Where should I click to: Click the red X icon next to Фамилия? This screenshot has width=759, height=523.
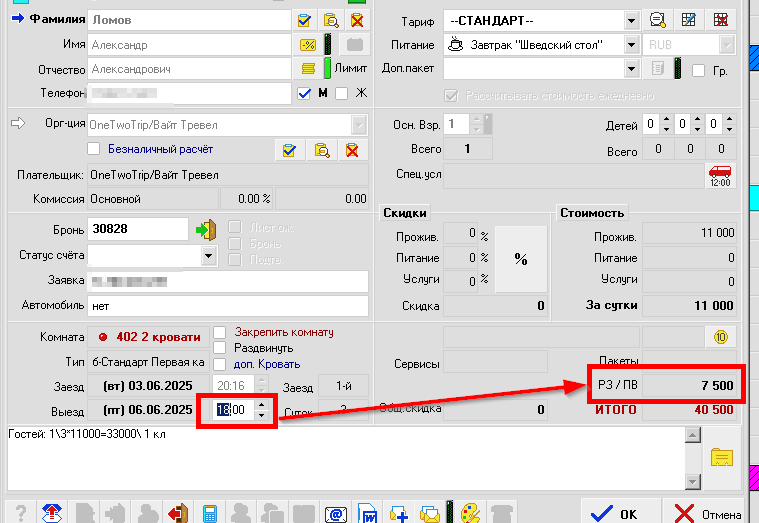point(355,19)
